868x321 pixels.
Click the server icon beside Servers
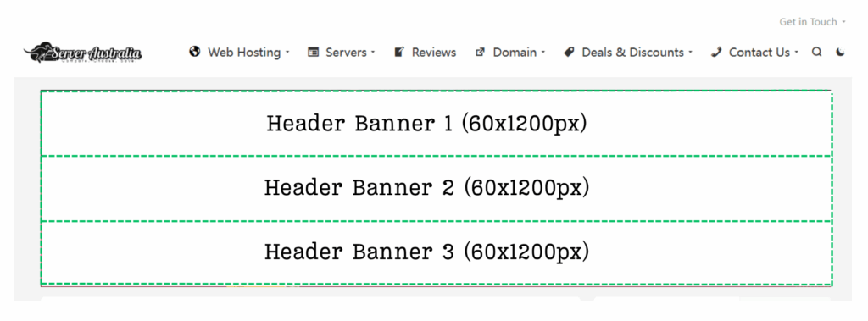click(314, 52)
